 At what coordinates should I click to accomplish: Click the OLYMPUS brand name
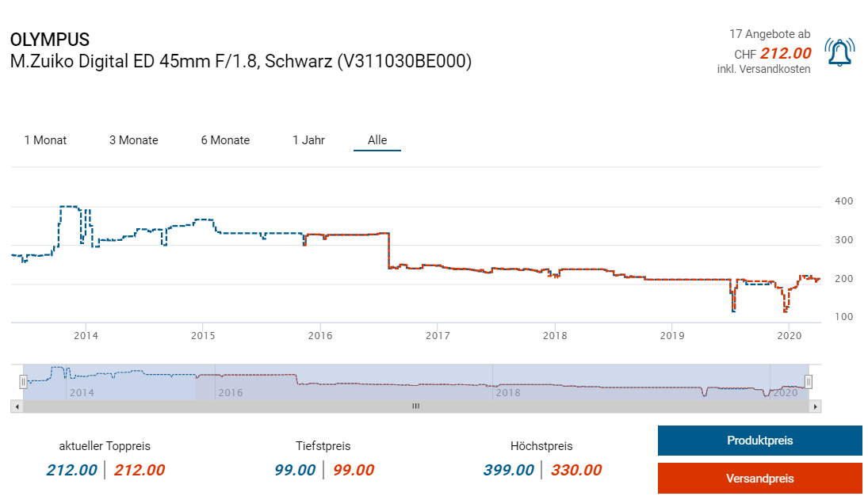[x=49, y=40]
